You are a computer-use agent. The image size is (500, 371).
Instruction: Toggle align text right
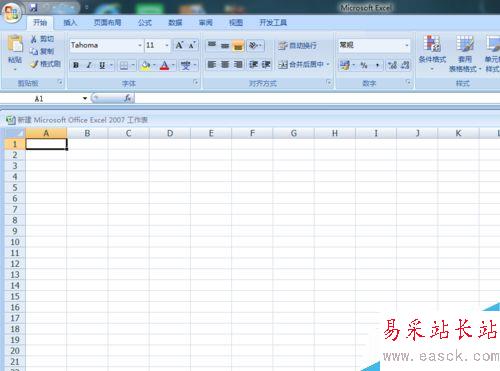coord(238,64)
